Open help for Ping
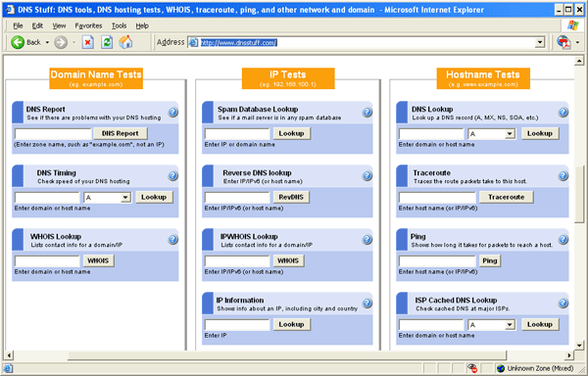Image resolution: width=588 pixels, height=376 pixels. (x=563, y=239)
